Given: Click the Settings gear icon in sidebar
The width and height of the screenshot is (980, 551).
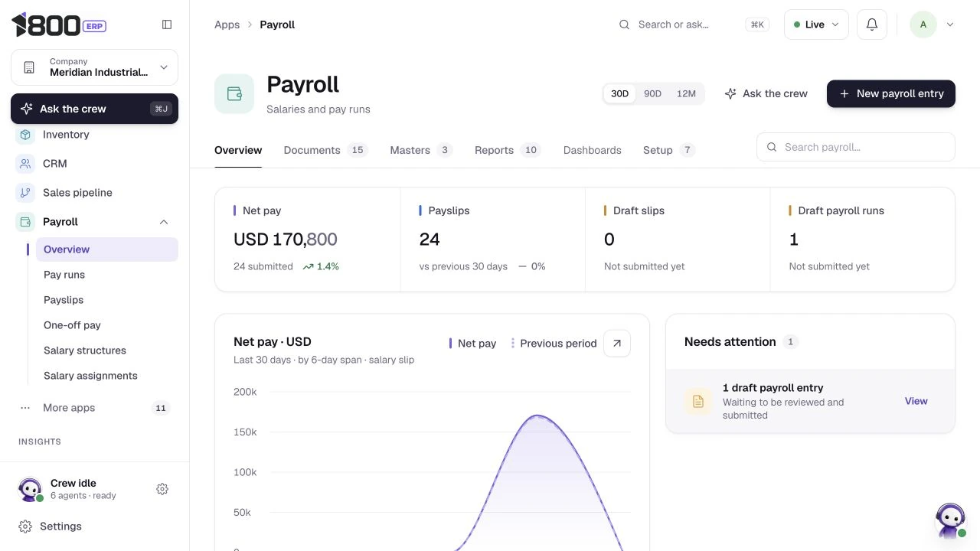Looking at the screenshot, I should 25,527.
